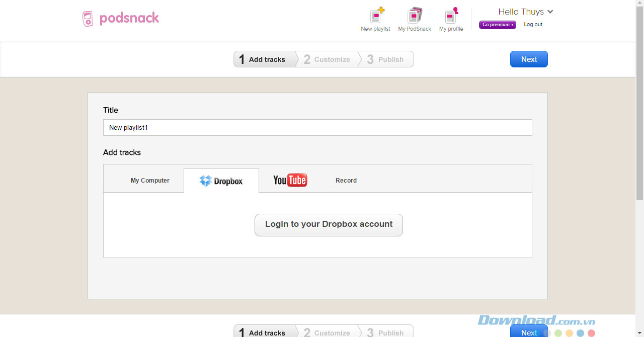Click the playlist Title input field
Image resolution: width=644 pixels, height=337 pixels.
click(317, 128)
